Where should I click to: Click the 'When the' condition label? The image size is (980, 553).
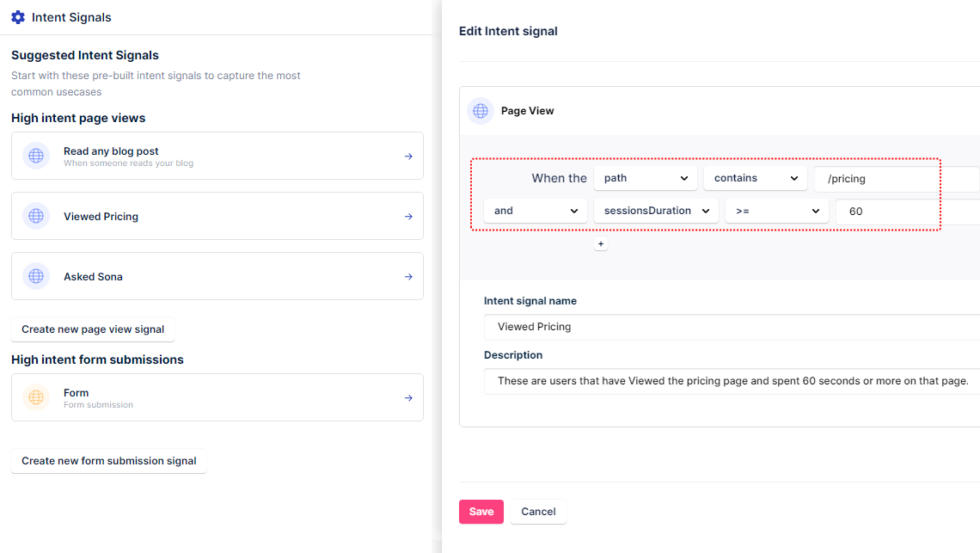(560, 178)
